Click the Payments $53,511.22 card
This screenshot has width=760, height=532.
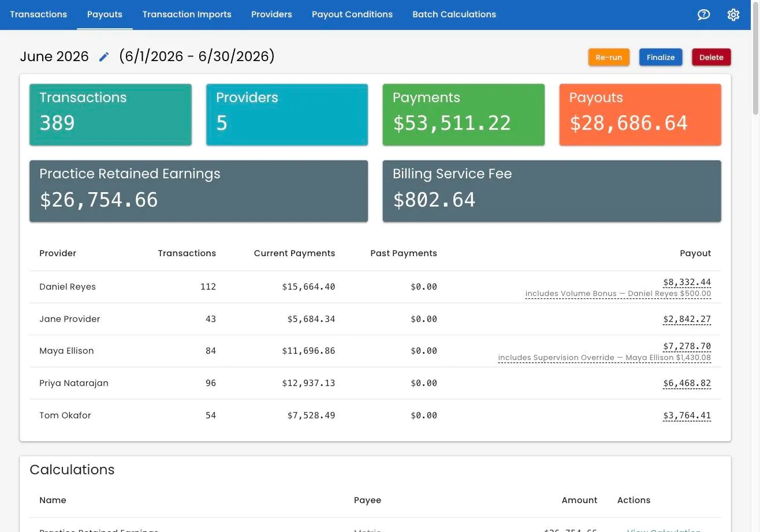pyautogui.click(x=463, y=115)
